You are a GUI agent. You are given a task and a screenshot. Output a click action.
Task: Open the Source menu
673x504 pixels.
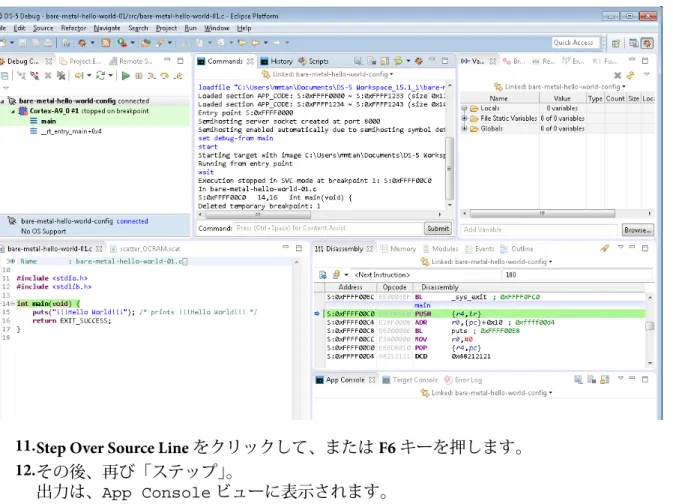(x=43, y=28)
